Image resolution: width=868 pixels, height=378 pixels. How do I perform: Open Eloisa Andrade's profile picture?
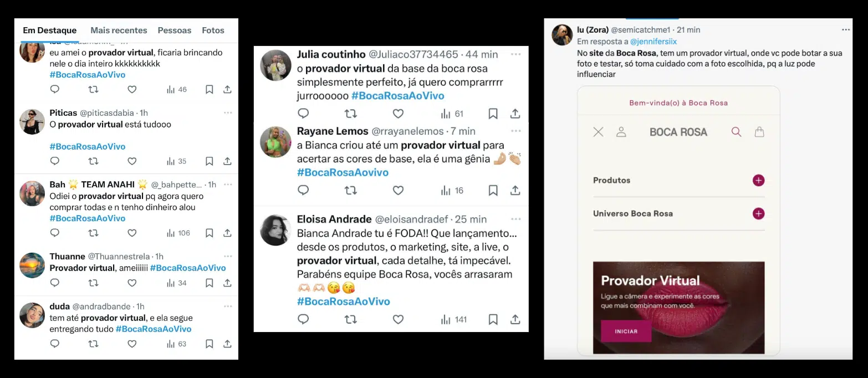(x=275, y=230)
